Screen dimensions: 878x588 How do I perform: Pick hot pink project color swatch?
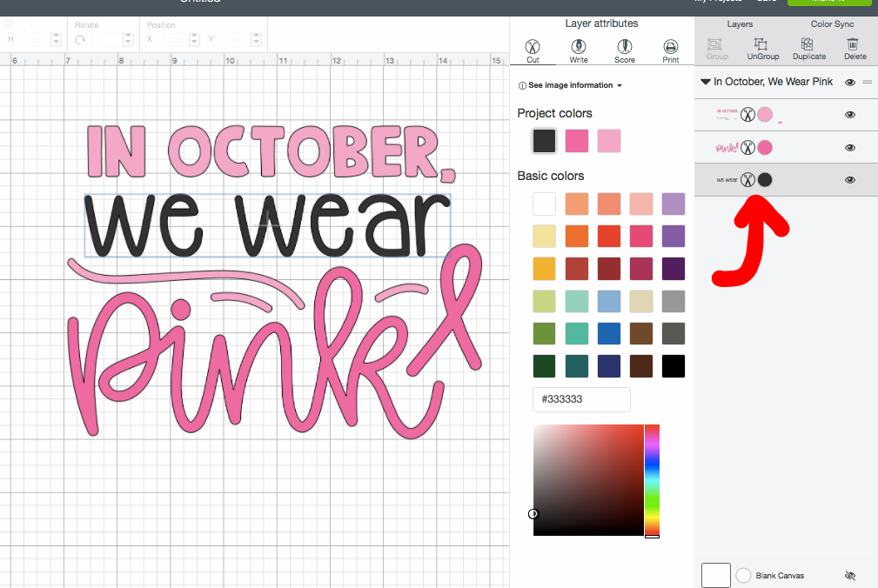tap(576, 140)
